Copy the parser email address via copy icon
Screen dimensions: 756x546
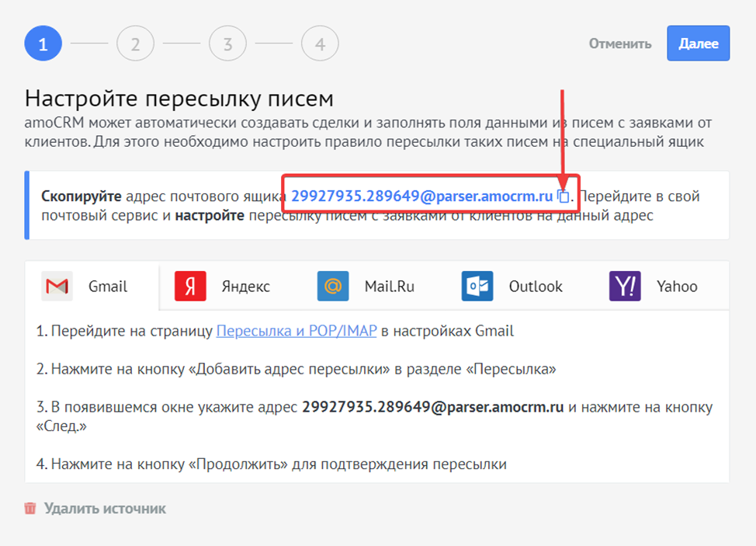564,196
